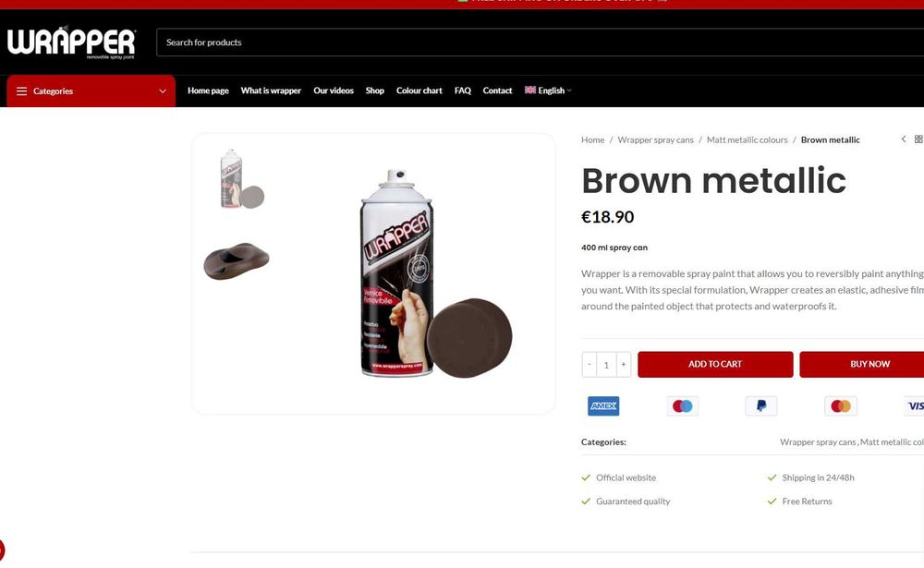Screen dimensions: 924x568
Task: Open the FAQ menu item
Action: (x=463, y=91)
